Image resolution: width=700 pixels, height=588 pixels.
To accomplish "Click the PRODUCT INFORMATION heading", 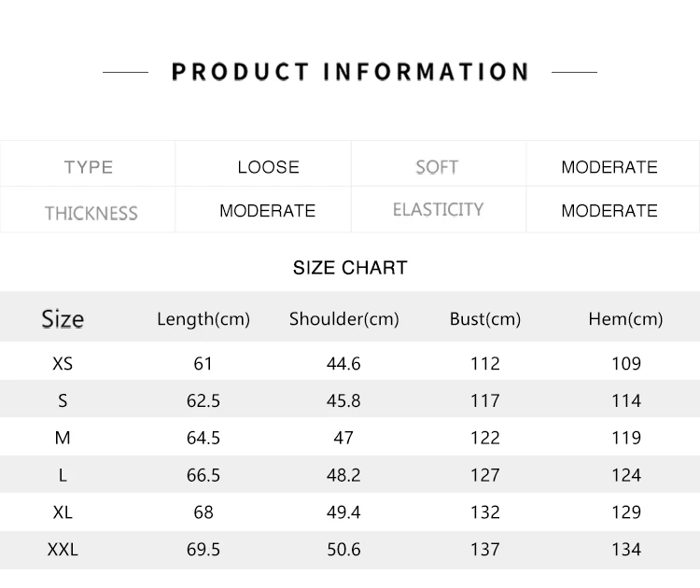I will [350, 72].
